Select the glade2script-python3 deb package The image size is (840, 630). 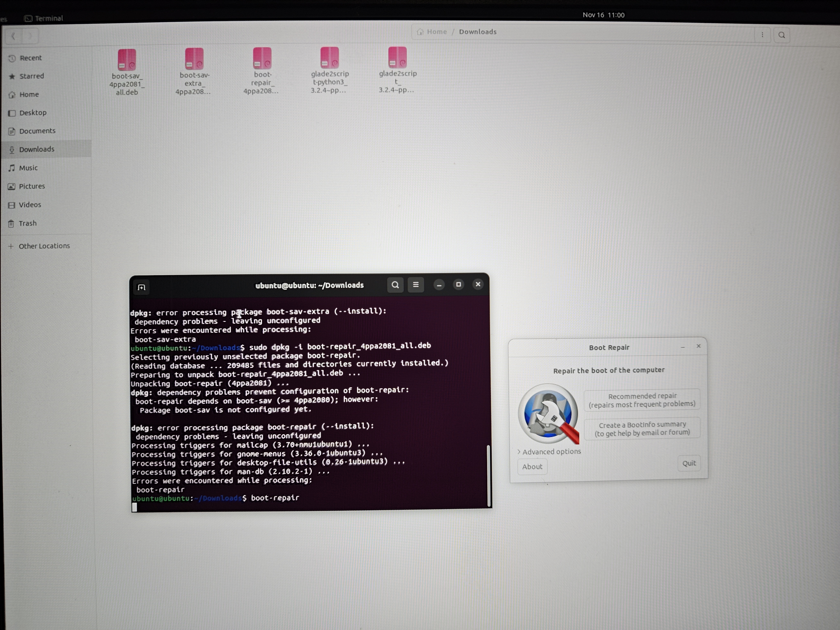coord(330,58)
